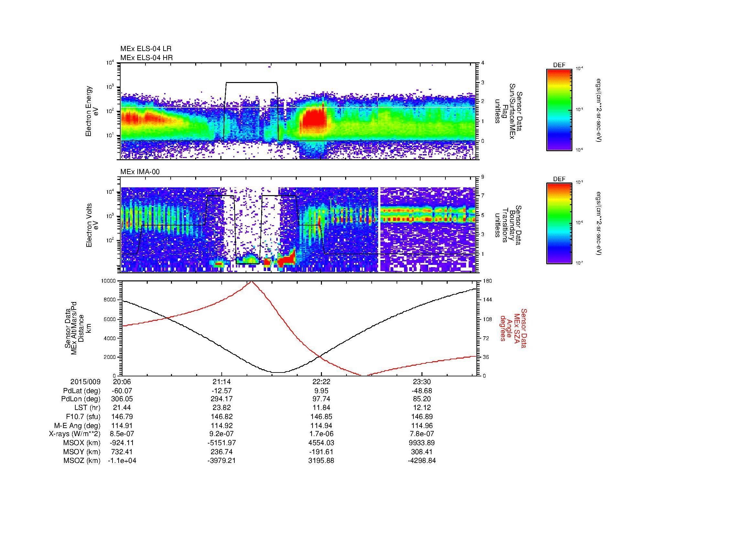Click the 'Electron Volts eV' axis label
The height and width of the screenshot is (534, 756).
pos(92,225)
